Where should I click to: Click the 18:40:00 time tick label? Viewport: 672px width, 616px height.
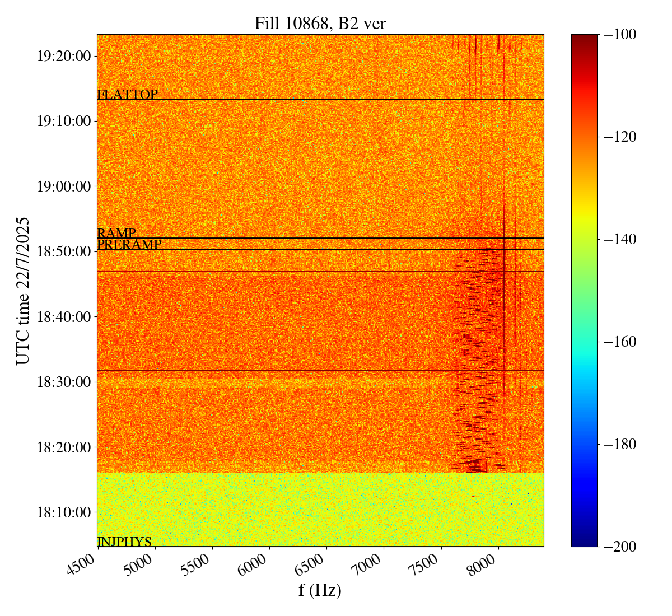(x=63, y=317)
